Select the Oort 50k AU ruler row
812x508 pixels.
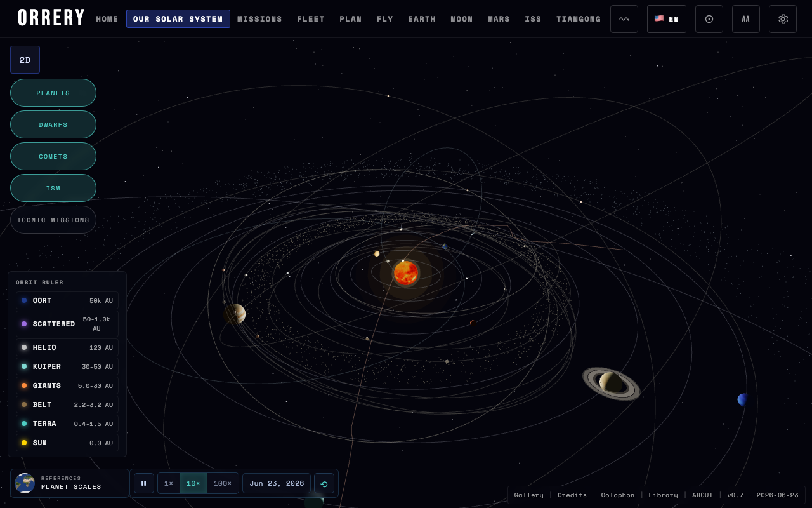point(67,300)
